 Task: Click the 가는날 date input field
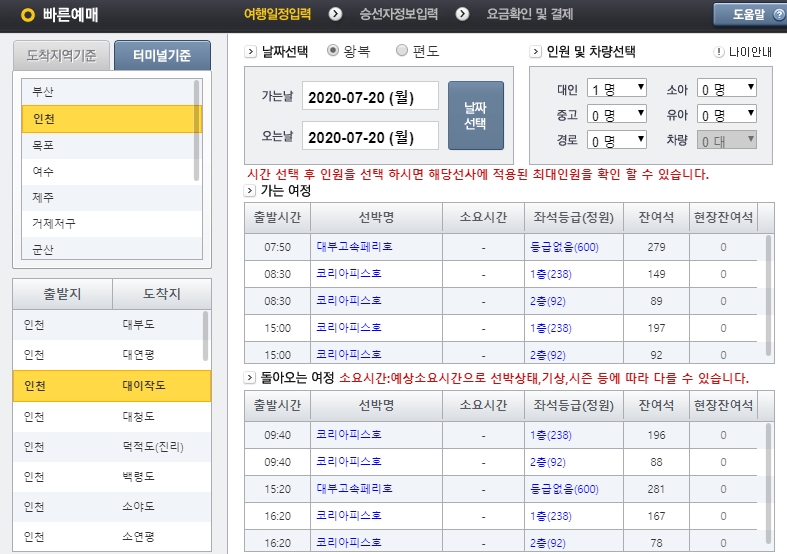[370, 96]
